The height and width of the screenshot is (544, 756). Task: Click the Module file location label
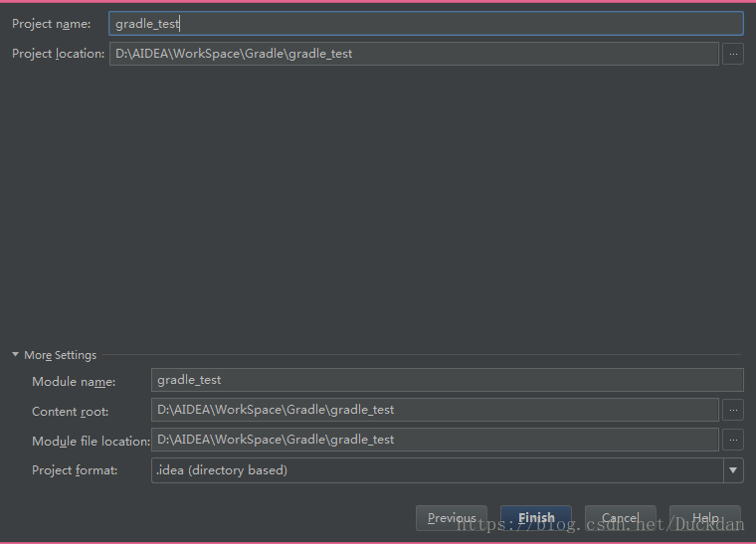point(92,441)
